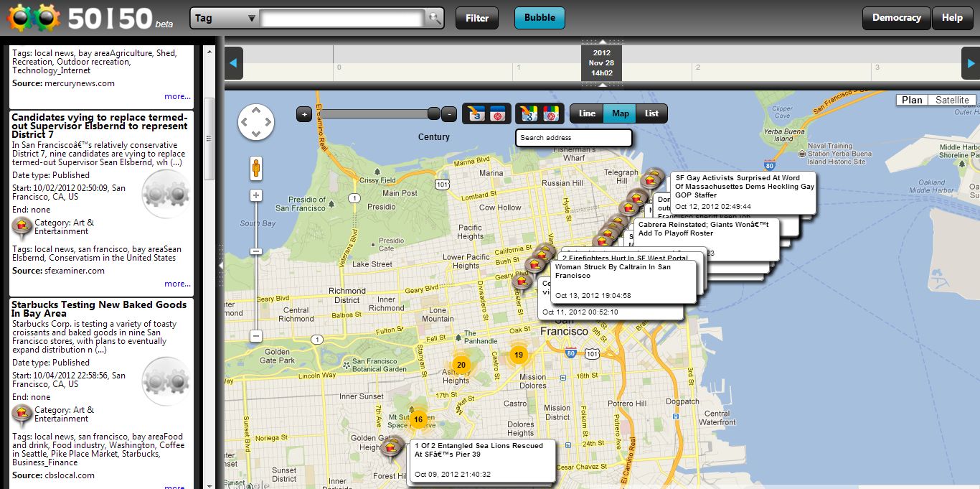Viewport: 980px width, 489px height.
Task: Click the timeline zoom slider handle
Action: (433, 113)
